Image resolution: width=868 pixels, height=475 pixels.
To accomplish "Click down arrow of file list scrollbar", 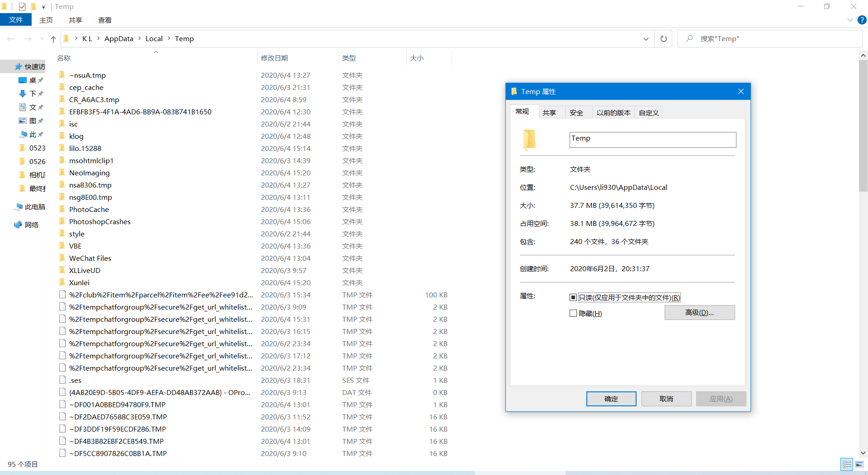I will pos(863,453).
